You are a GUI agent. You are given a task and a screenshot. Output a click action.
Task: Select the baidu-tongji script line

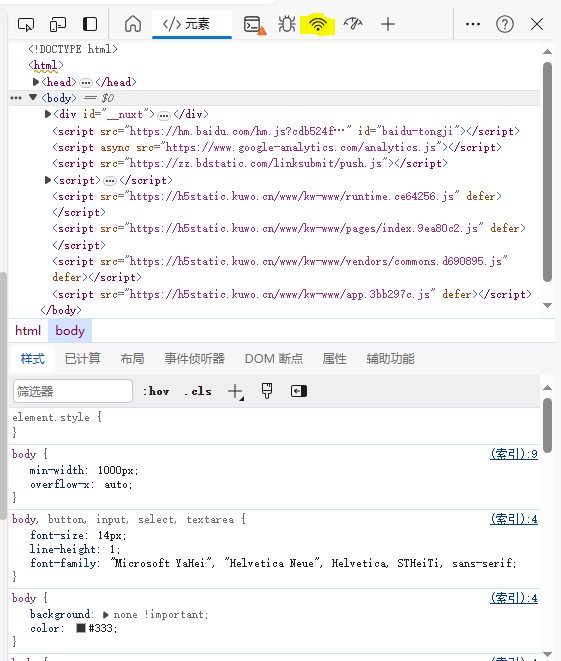[286, 131]
